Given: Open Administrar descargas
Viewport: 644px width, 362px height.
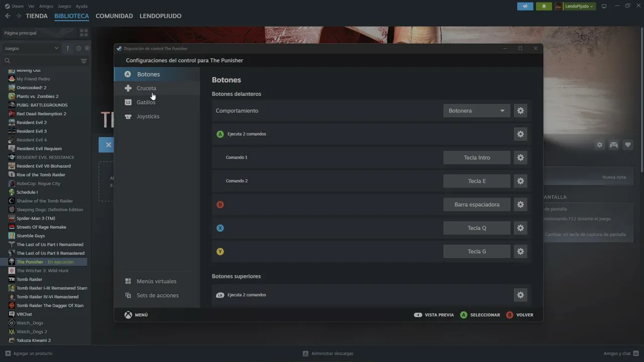Looking at the screenshot, I should [328, 353].
